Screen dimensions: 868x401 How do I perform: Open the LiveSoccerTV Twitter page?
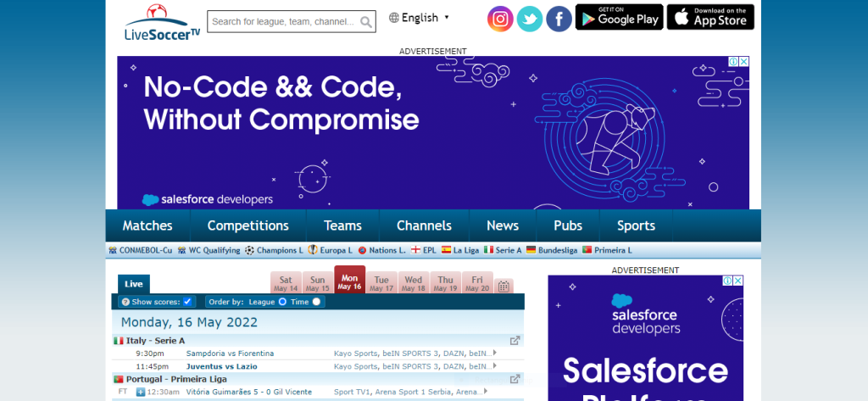(x=530, y=19)
